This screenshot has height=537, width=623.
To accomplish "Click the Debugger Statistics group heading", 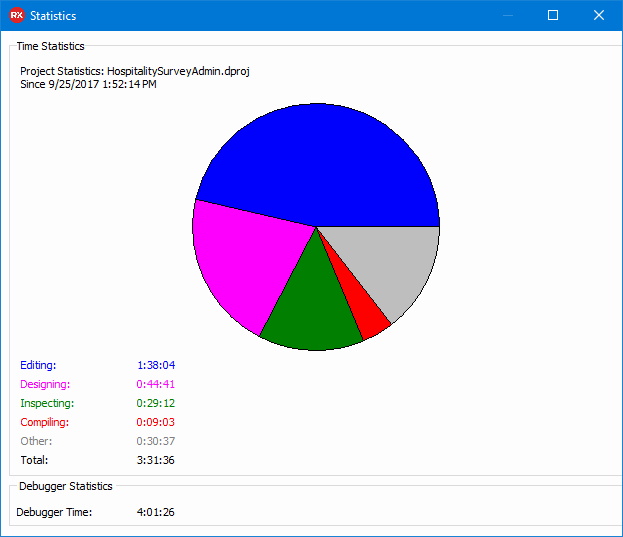I will click(x=66, y=486).
